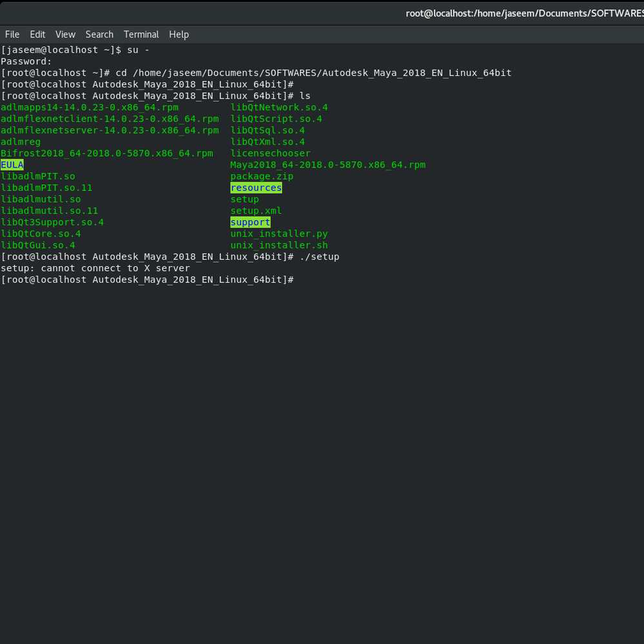The height and width of the screenshot is (644, 644).
Task: Click the package.zip filename
Action: [262, 176]
